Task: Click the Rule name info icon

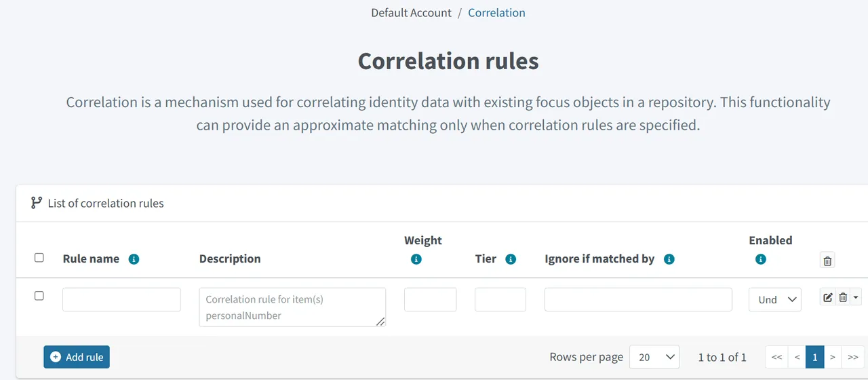Action: 134,259
